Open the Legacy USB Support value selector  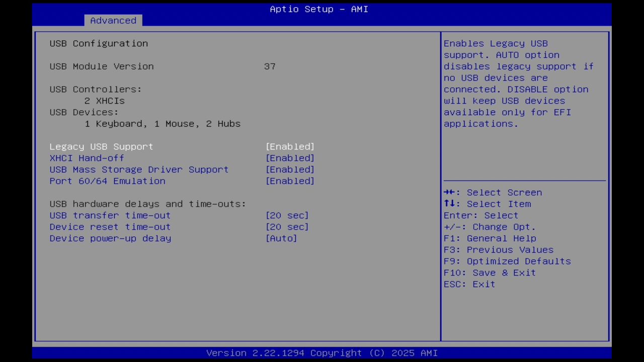(290, 146)
